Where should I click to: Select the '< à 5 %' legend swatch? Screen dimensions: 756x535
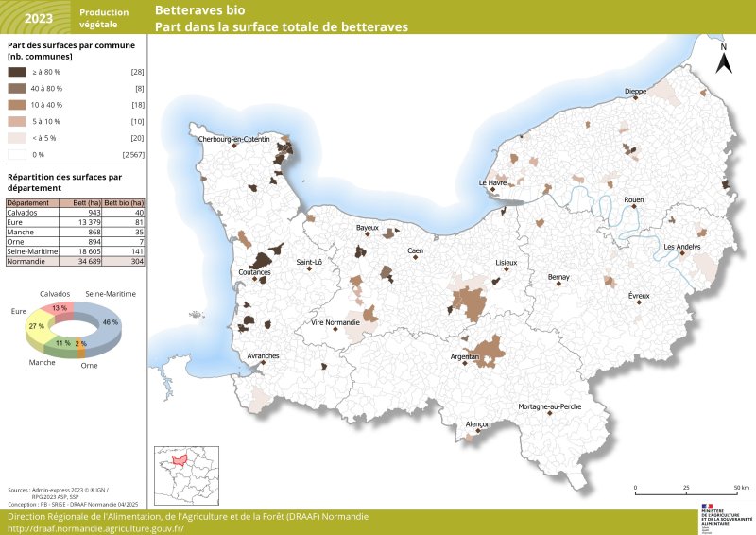tap(17, 138)
